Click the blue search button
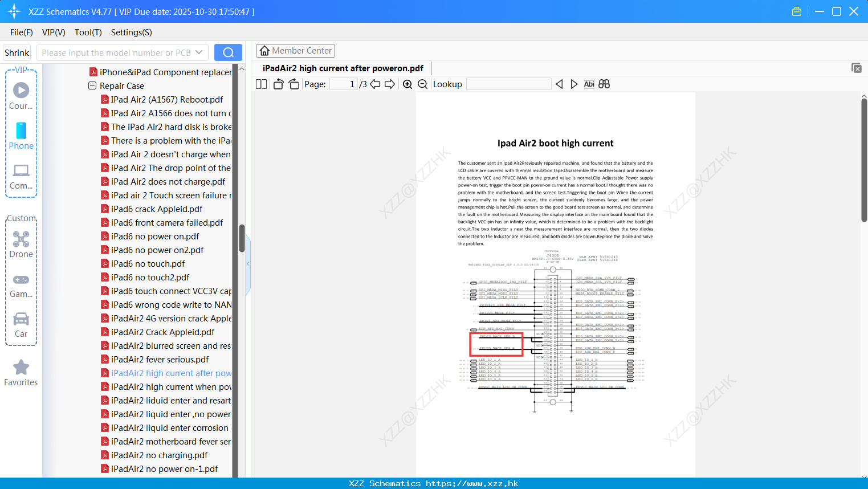Viewport: 868px width, 489px height. point(228,52)
